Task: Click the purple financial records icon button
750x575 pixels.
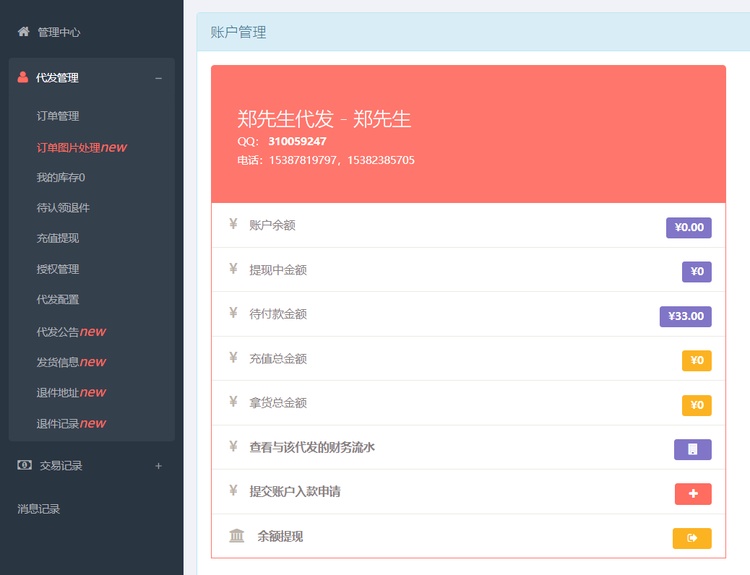Action: [692, 449]
